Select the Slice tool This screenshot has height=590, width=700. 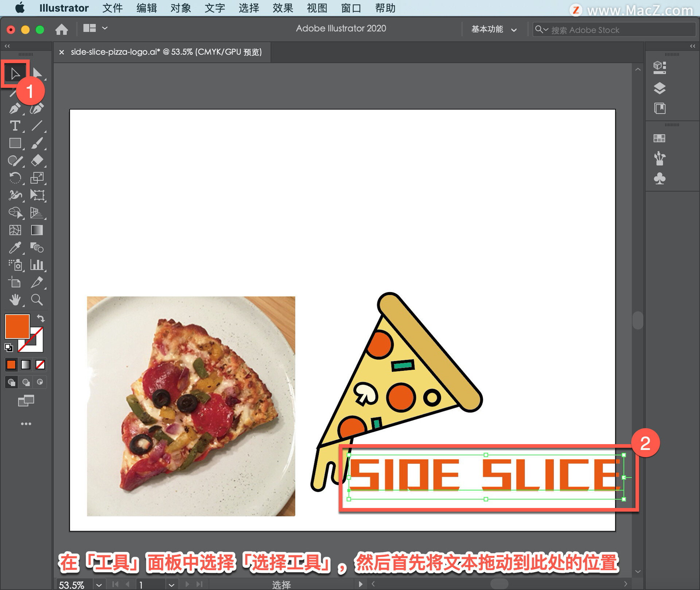point(37,283)
